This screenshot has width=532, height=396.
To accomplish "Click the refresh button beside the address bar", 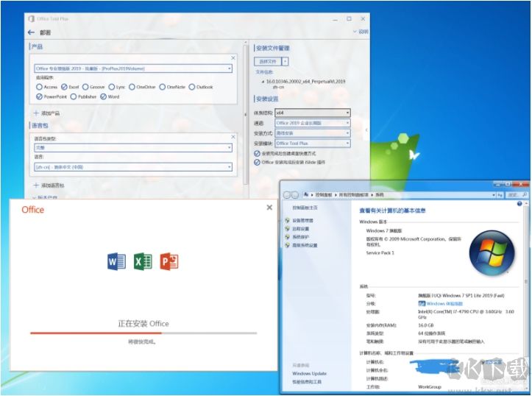I will pyautogui.click(x=500, y=195).
